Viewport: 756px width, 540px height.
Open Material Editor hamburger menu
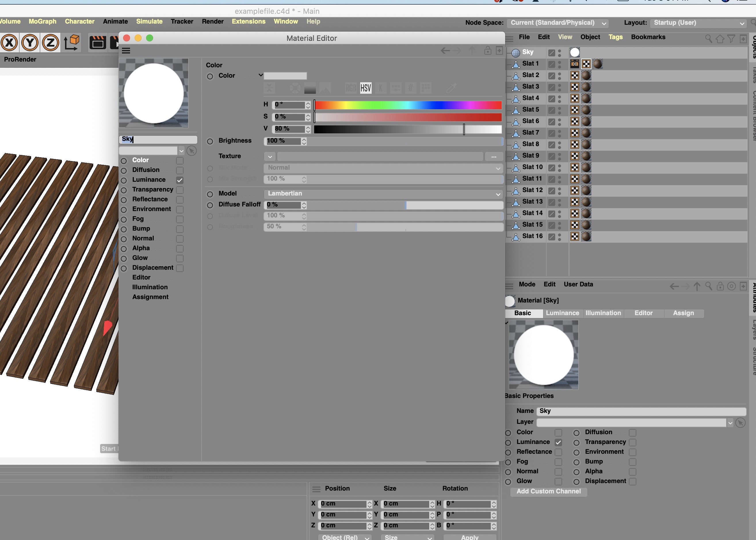coord(126,51)
